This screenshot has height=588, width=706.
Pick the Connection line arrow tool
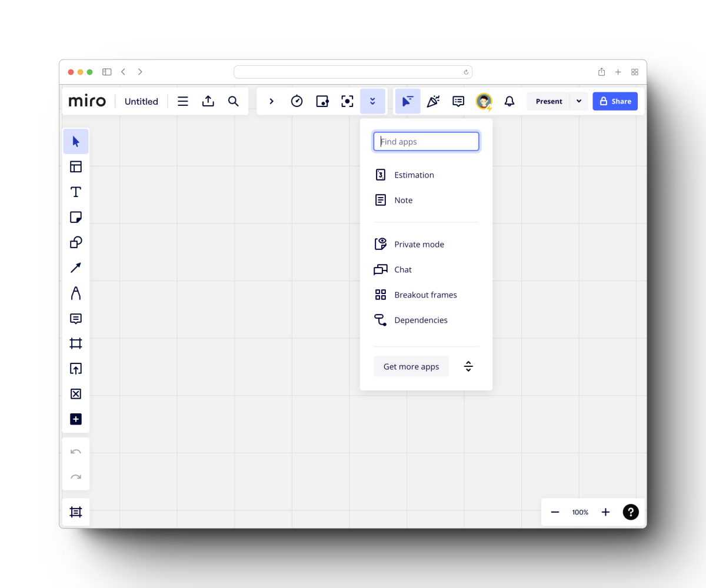[76, 268]
